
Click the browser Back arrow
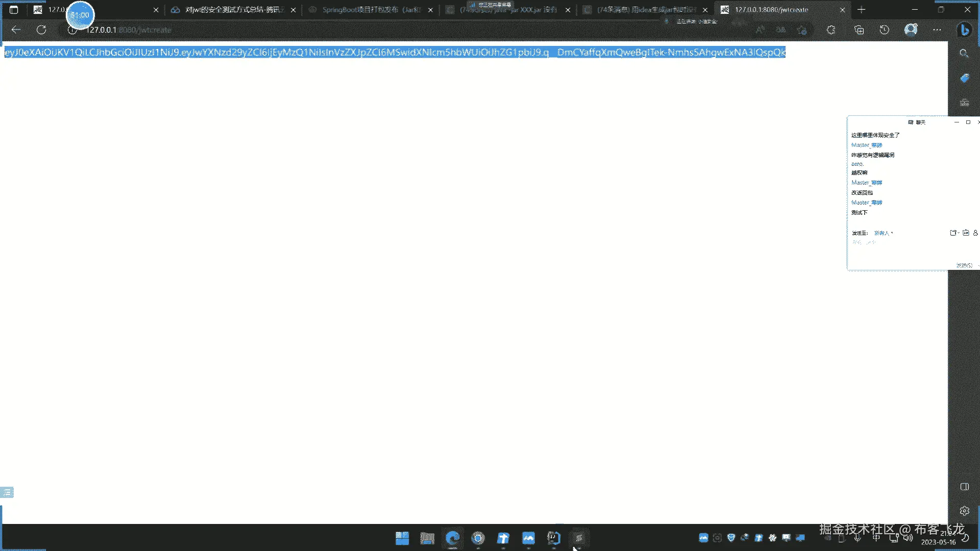click(16, 30)
